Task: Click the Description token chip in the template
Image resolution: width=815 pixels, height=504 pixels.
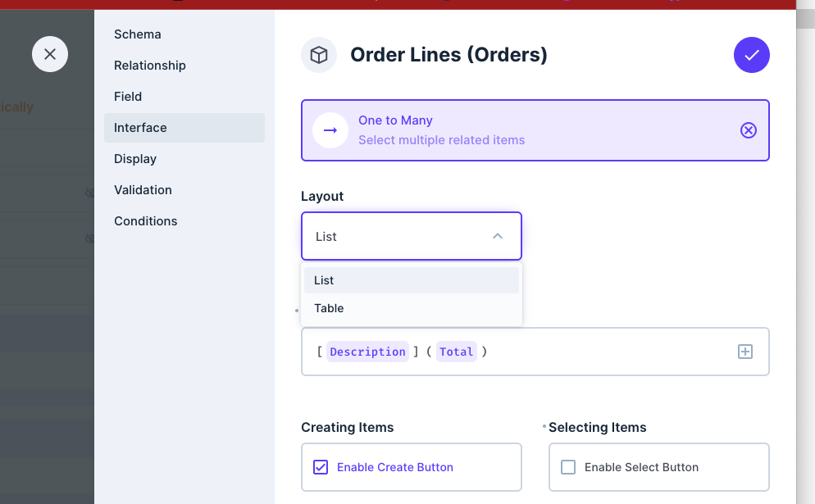Action: (x=367, y=351)
